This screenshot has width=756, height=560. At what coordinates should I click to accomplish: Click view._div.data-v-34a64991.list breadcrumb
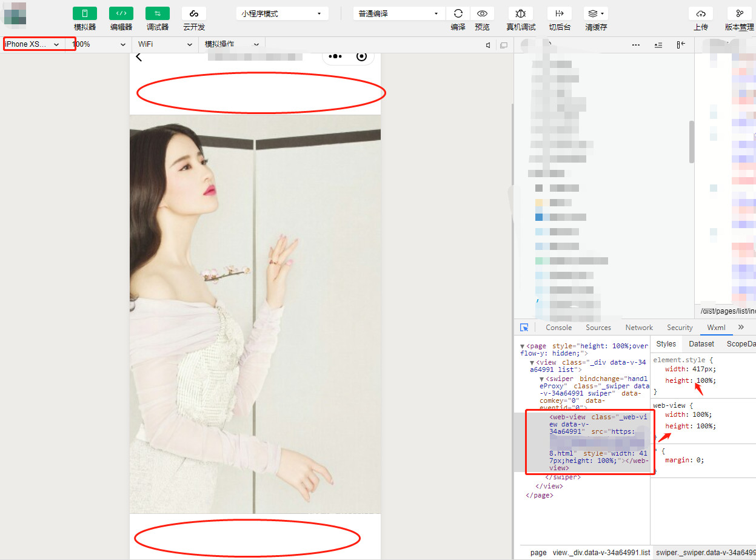(601, 553)
